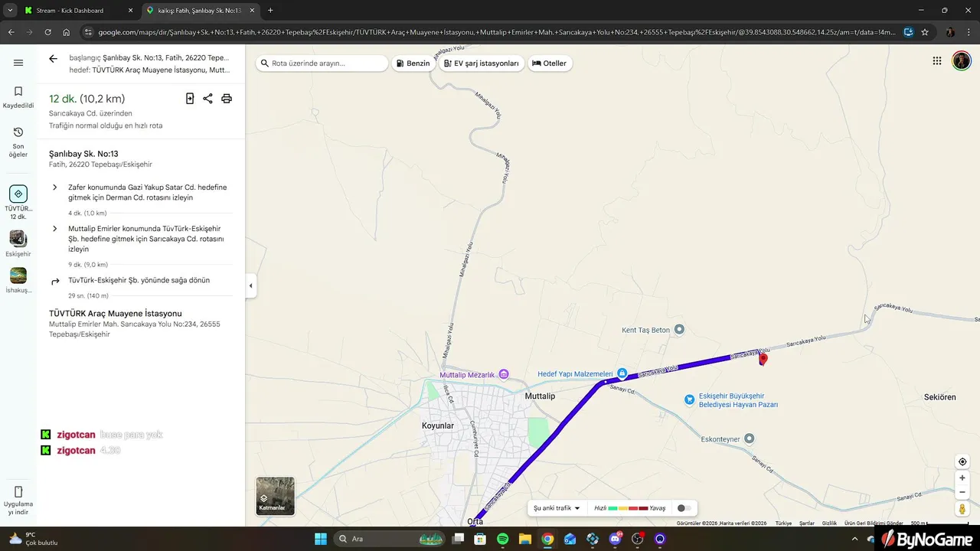This screenshot has width=980, height=551.
Task: Open File Explorer from the taskbar
Action: click(x=525, y=539)
